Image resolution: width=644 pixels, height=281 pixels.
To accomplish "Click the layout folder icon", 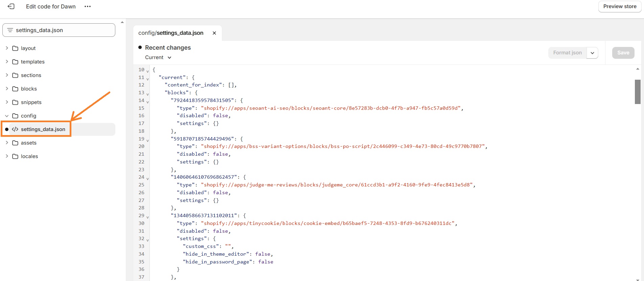I will tap(15, 48).
